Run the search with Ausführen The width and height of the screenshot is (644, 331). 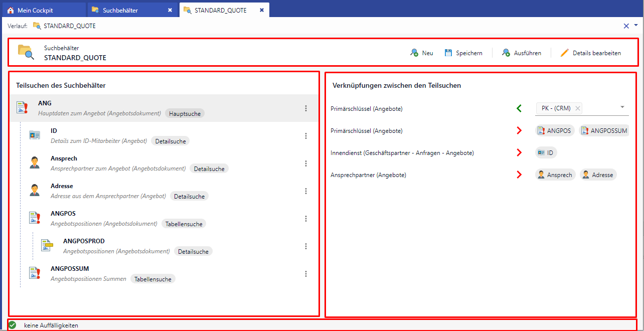[522, 53]
